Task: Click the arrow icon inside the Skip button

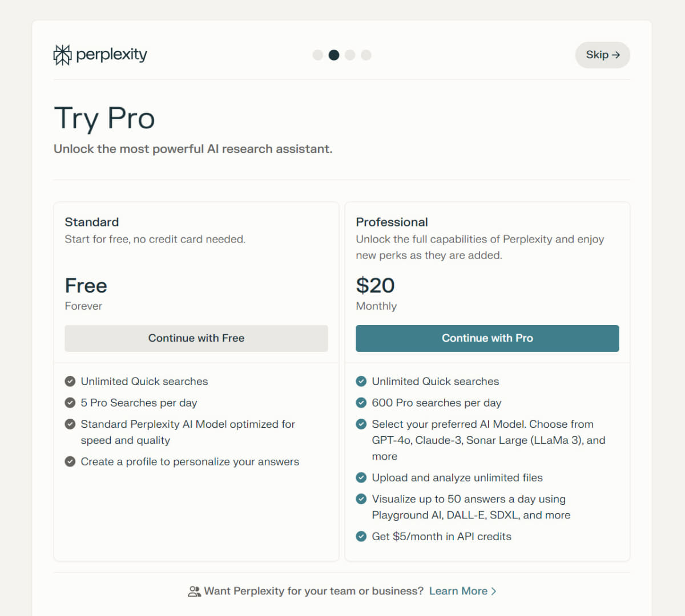Action: (616, 55)
